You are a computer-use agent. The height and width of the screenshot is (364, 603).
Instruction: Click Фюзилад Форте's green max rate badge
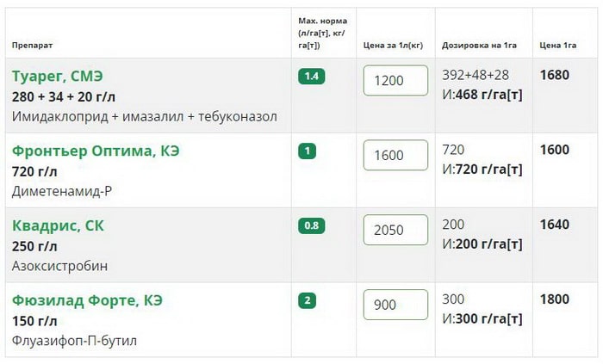point(307,300)
